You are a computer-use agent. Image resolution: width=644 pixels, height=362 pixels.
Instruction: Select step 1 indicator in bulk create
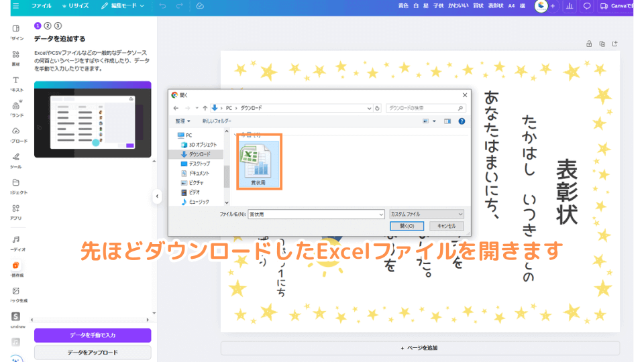(x=38, y=26)
